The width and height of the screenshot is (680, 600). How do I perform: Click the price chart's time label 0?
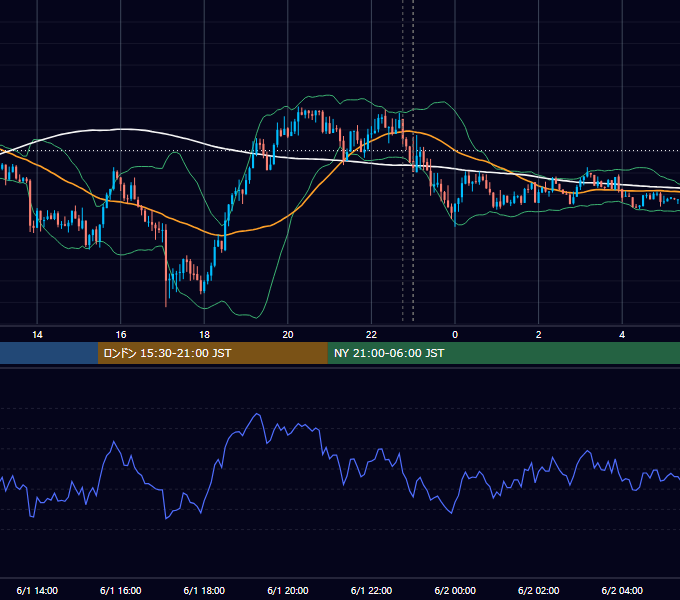click(x=455, y=335)
